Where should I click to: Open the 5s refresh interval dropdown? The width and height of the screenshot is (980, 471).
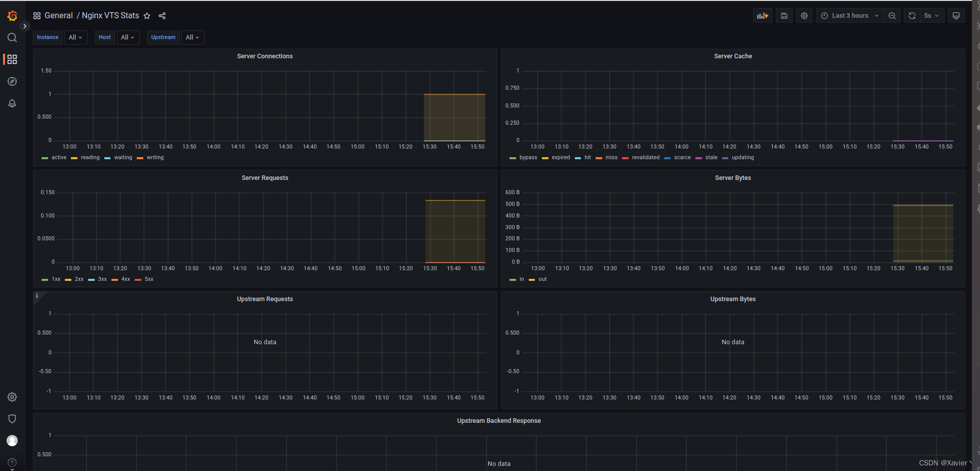pos(932,16)
